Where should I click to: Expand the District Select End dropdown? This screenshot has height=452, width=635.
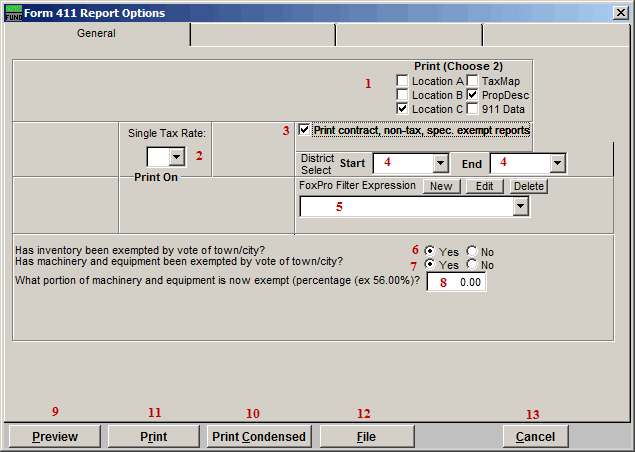[x=557, y=163]
